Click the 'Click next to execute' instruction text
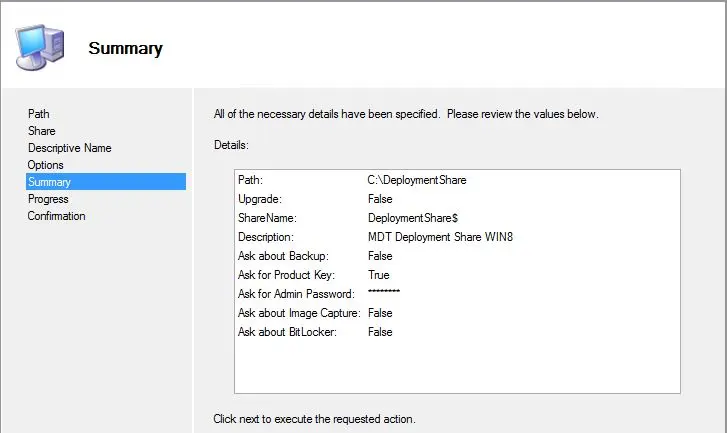The height and width of the screenshot is (433, 727). coord(314,419)
